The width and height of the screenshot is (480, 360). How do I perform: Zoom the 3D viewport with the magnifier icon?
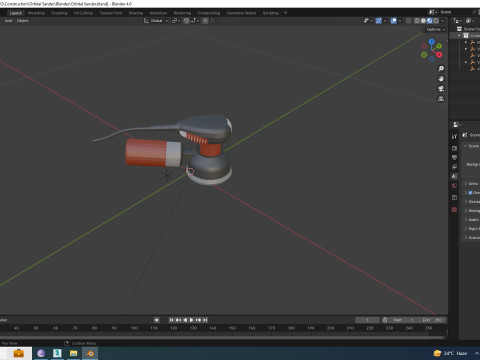(441, 69)
